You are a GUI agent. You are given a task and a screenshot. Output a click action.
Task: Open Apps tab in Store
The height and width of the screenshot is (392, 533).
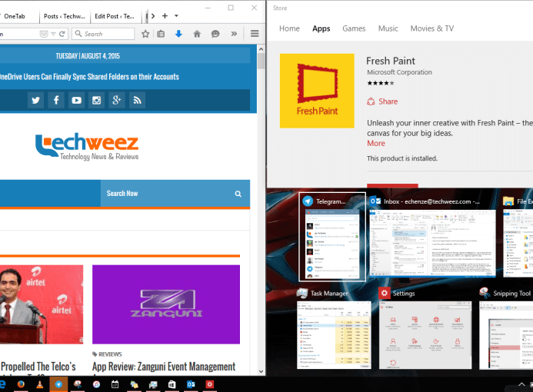[x=321, y=28]
